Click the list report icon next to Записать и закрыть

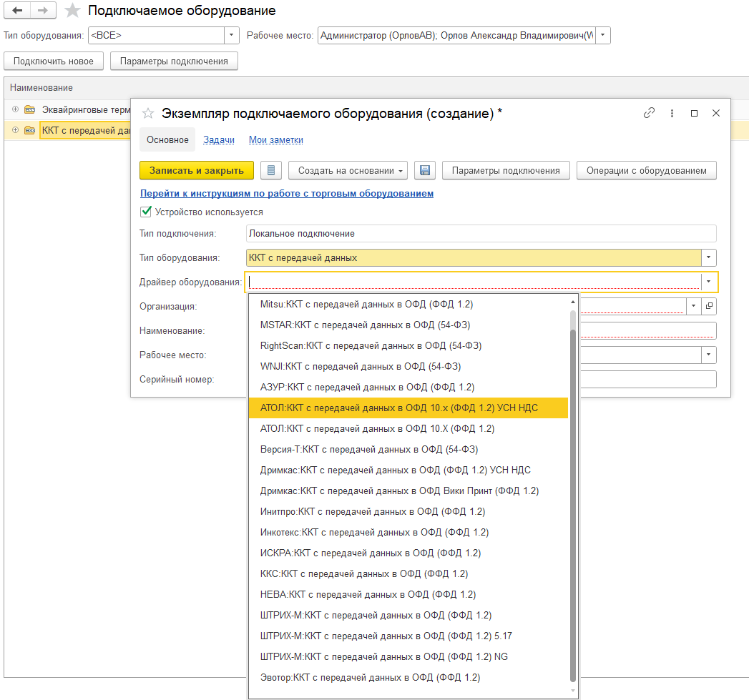[270, 170]
